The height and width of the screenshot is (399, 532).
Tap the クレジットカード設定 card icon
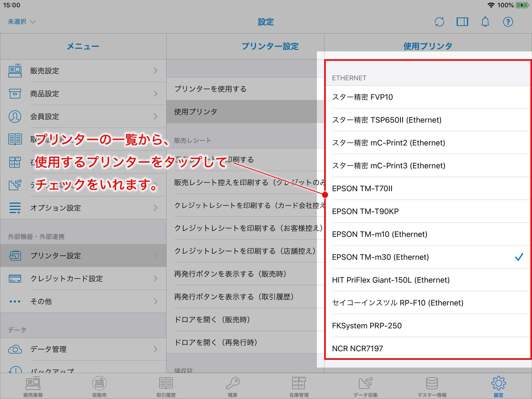click(15, 278)
